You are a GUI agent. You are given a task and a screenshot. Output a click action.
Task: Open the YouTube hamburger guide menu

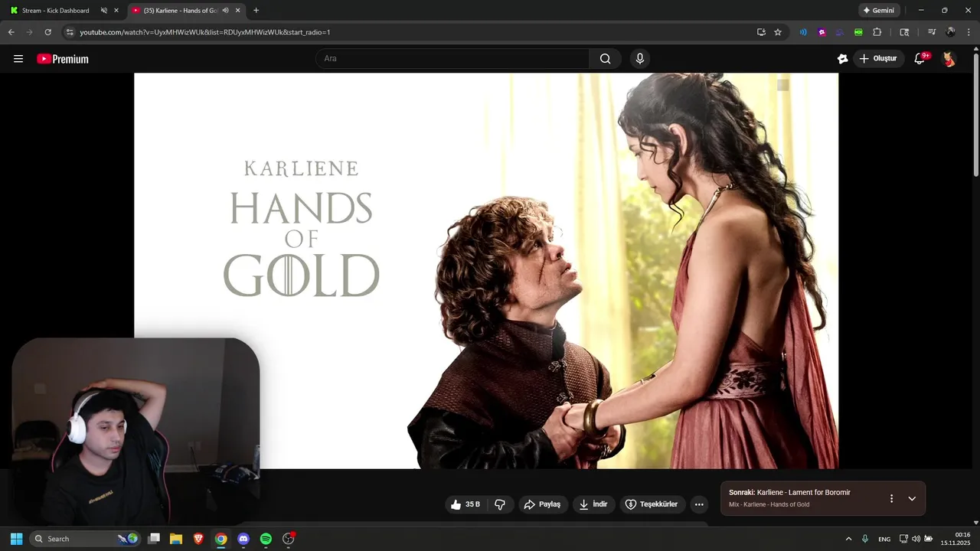click(x=18, y=59)
